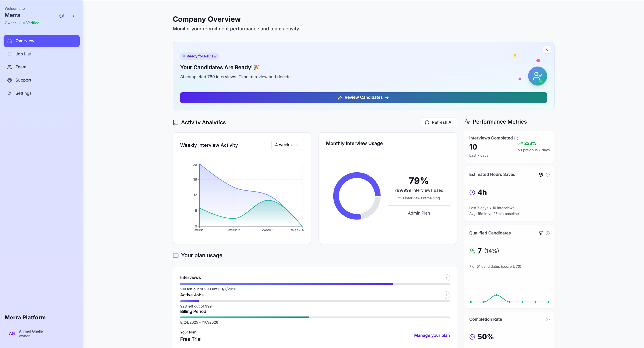Click plus icon next to Interviews usage
This screenshot has width=644, height=348.
click(446, 278)
